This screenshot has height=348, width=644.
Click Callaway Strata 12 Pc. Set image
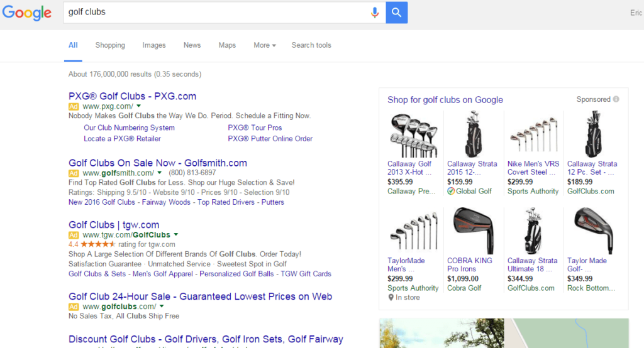pyautogui.click(x=594, y=135)
